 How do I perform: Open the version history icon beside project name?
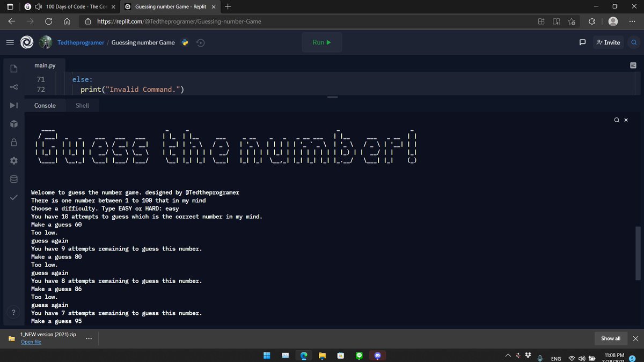pos(200,42)
